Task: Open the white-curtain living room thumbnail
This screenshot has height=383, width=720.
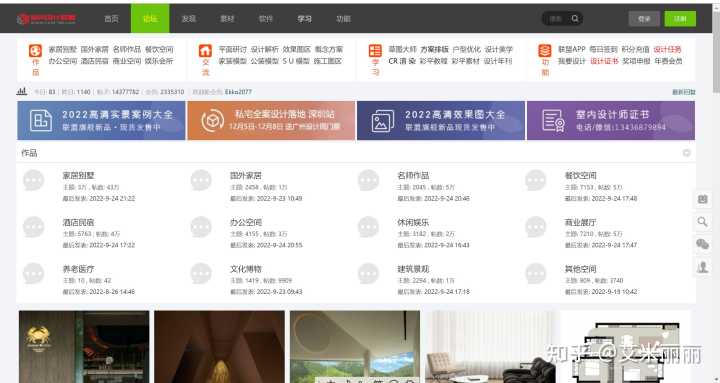Action: 490,347
